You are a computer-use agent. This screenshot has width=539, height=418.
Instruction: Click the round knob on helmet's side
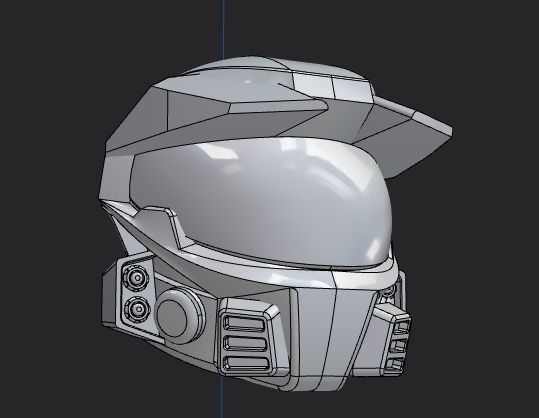(x=176, y=316)
